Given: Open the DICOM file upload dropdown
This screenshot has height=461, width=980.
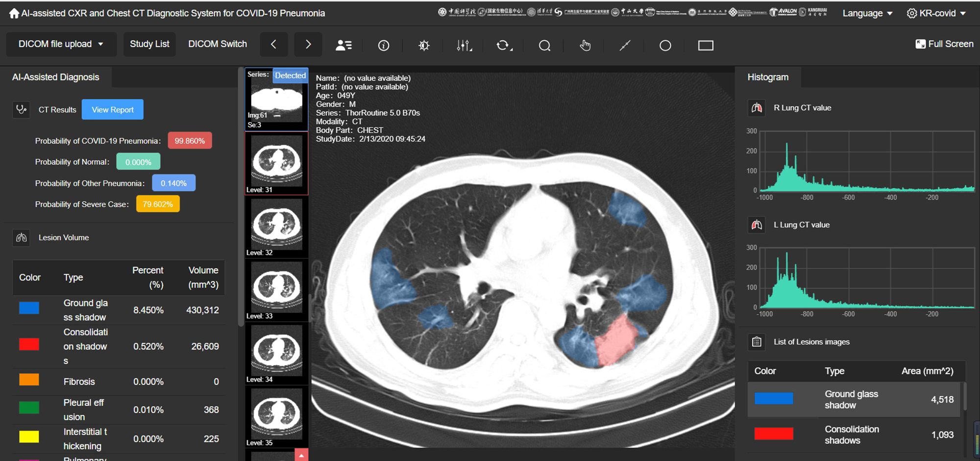Looking at the screenshot, I should 61,44.
